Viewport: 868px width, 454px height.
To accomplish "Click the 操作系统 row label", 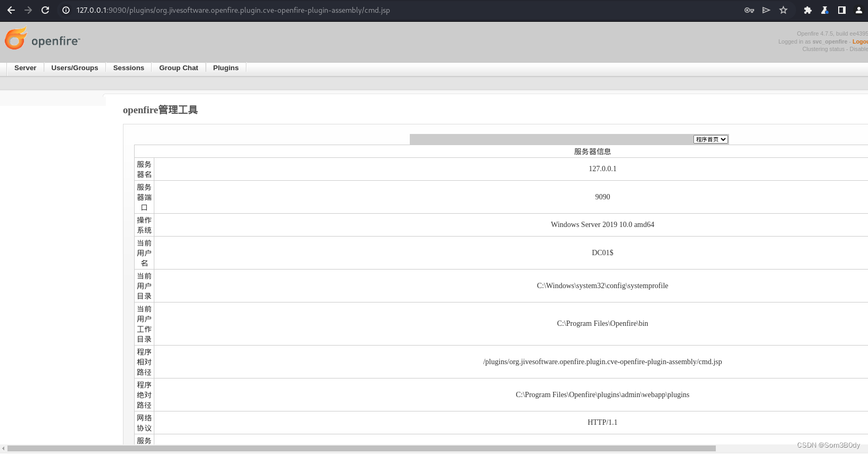I will pyautogui.click(x=144, y=225).
